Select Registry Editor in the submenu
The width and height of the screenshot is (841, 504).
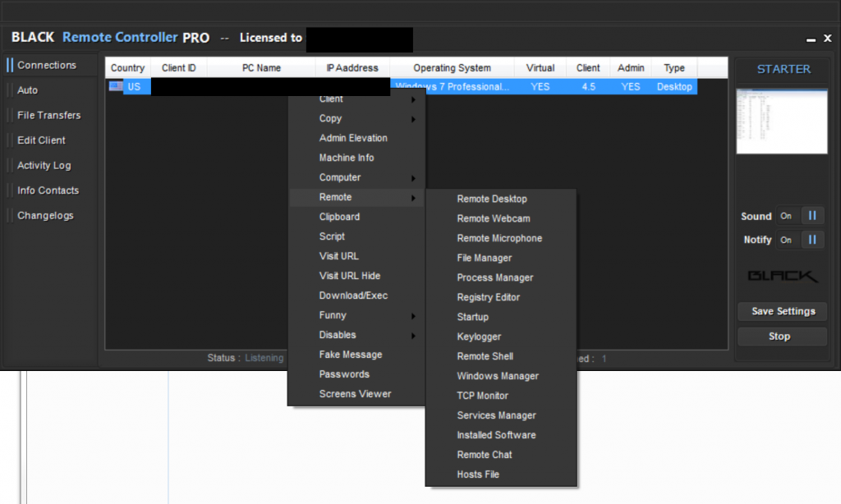click(501, 298)
